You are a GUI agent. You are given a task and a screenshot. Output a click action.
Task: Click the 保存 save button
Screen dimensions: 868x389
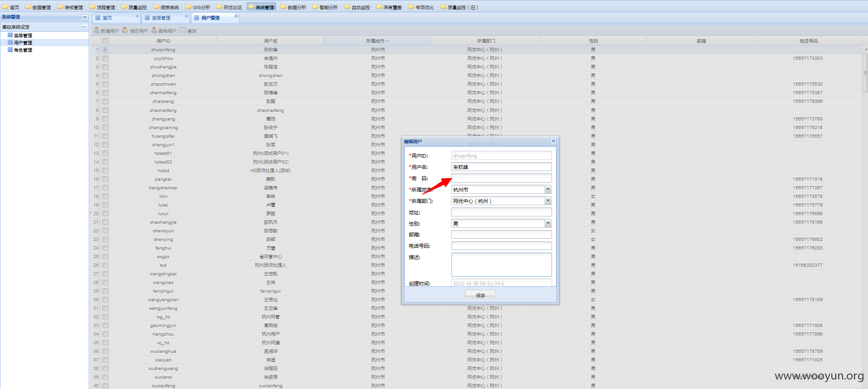(x=480, y=295)
